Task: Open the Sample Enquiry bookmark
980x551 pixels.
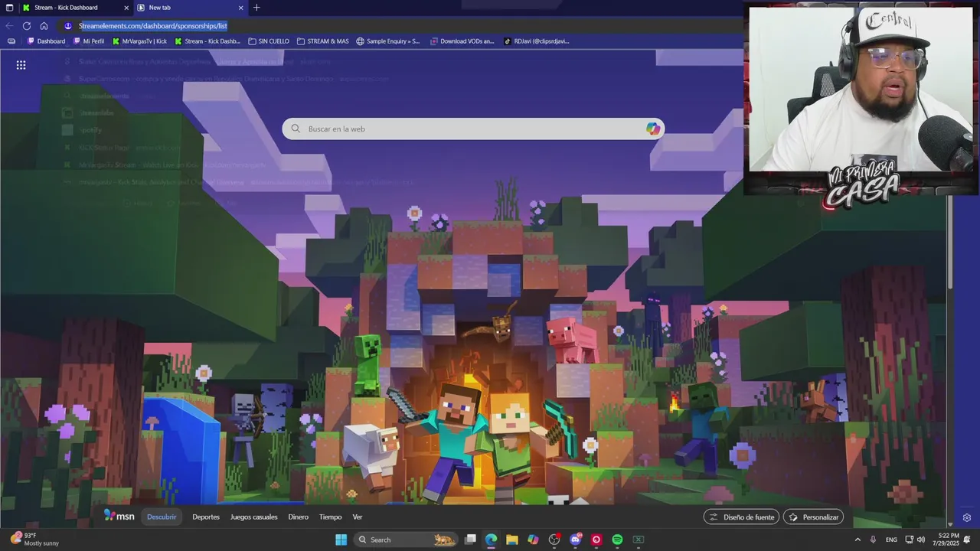Action: [388, 41]
